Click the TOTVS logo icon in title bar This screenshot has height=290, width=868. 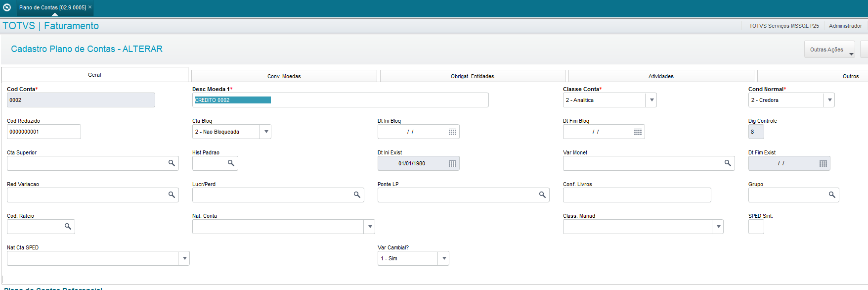(x=7, y=7)
